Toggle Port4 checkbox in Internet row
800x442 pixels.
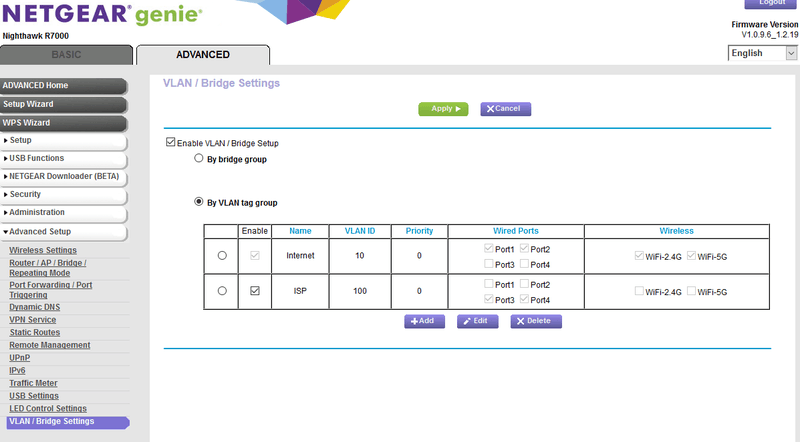tap(524, 263)
